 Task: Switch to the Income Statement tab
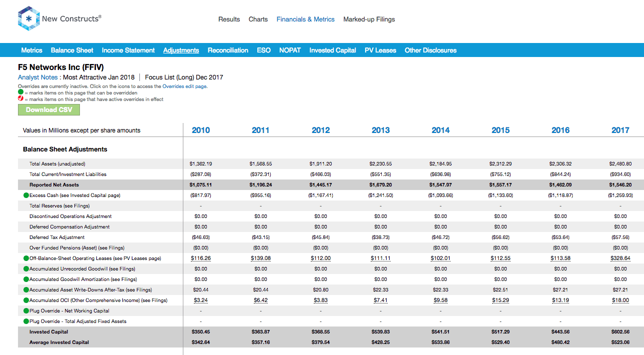(128, 50)
